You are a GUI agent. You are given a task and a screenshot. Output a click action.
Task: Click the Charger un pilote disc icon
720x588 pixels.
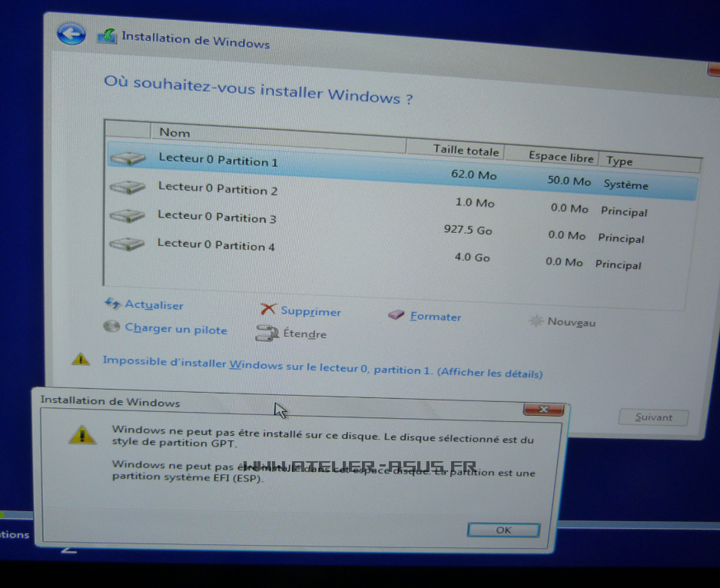click(x=112, y=327)
